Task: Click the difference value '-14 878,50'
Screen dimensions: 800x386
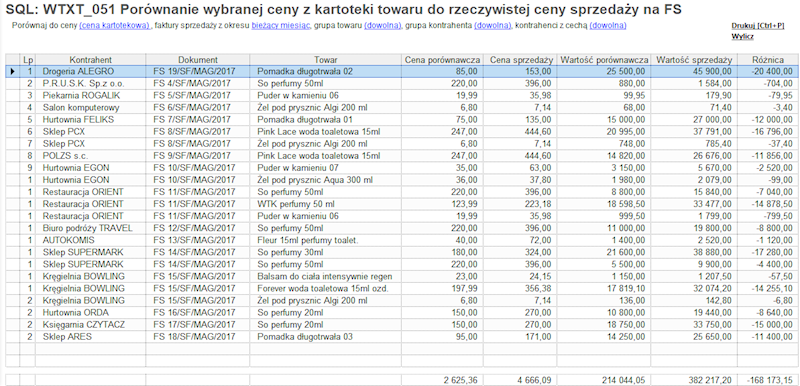Action: coord(768,204)
